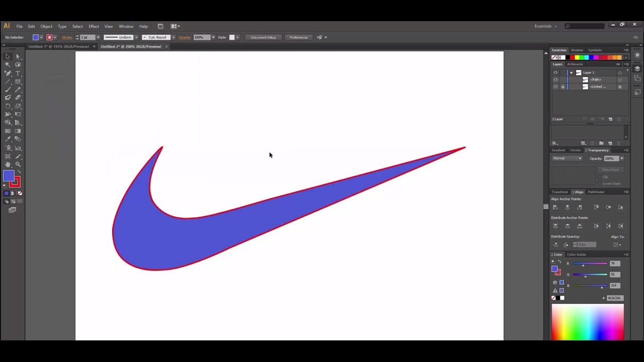Screen dimensions: 644x362
Task: Open the Normal blending mode dropdown
Action: (567, 158)
